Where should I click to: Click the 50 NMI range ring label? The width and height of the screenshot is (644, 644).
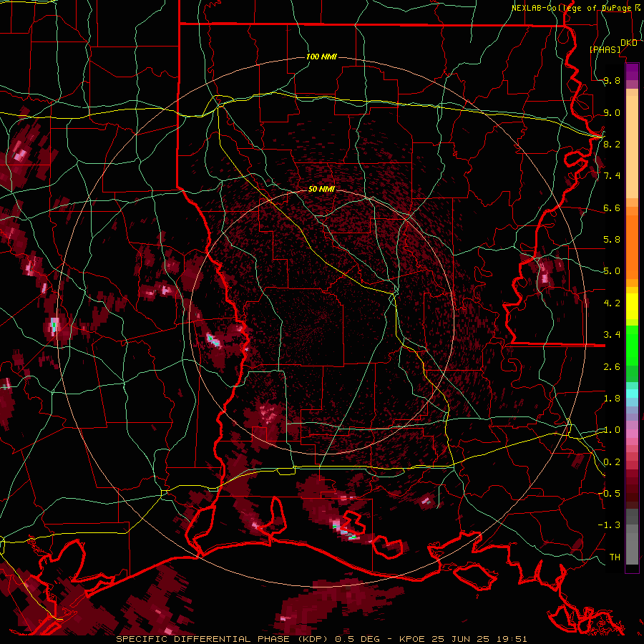coord(321,190)
